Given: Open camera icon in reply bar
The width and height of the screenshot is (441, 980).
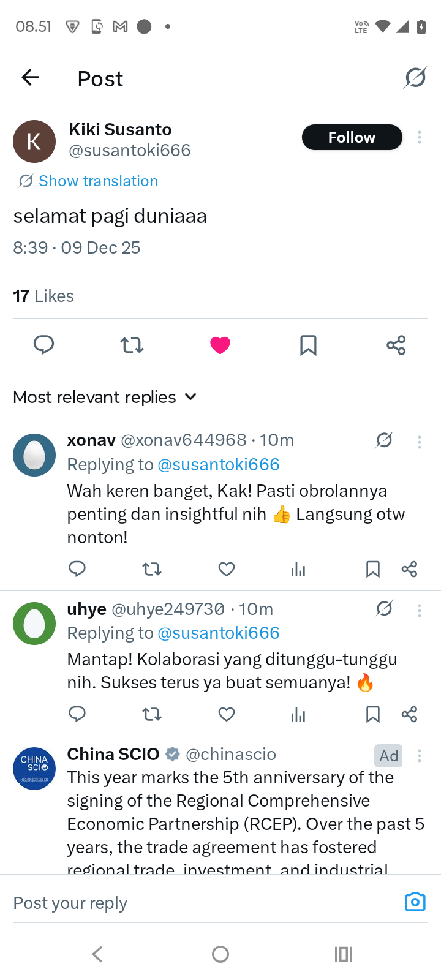Looking at the screenshot, I should (x=415, y=902).
